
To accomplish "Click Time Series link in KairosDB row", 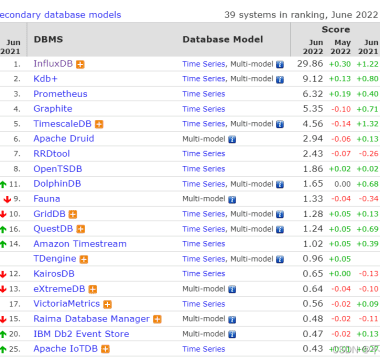I will pyautogui.click(x=204, y=274).
